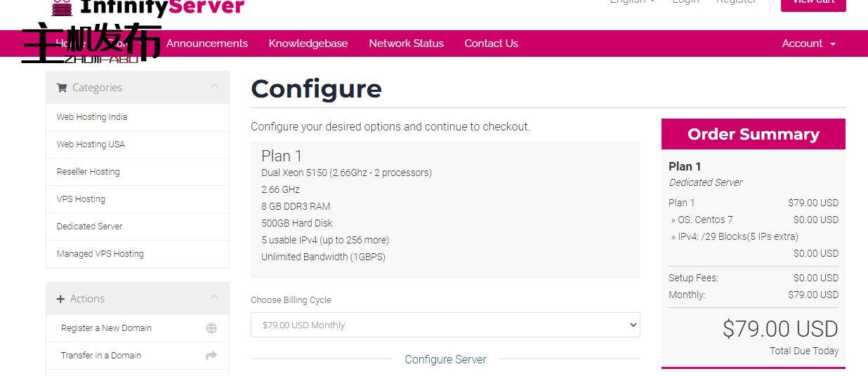
Task: Click the Register a New Domain link
Action: pyautogui.click(x=106, y=328)
